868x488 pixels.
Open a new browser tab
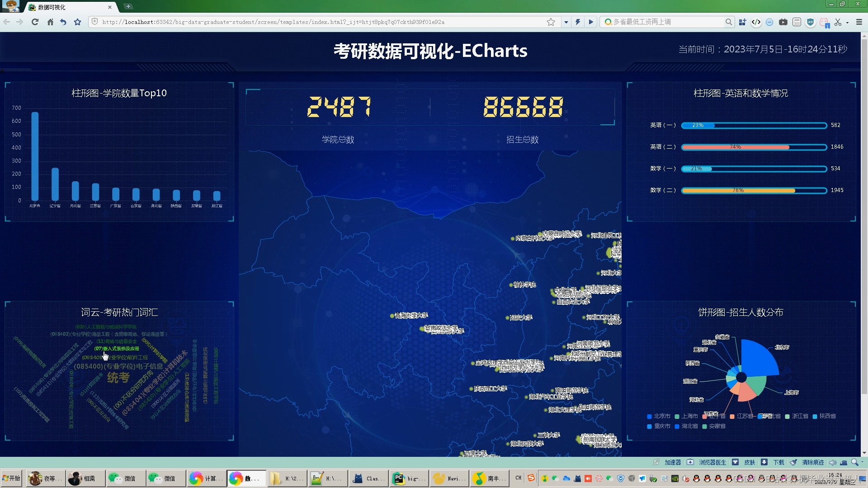(128, 6)
